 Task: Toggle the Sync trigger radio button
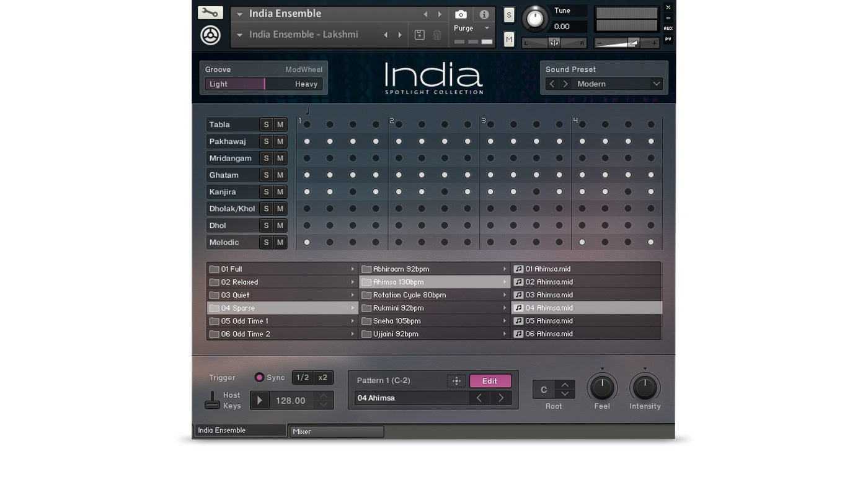click(259, 377)
